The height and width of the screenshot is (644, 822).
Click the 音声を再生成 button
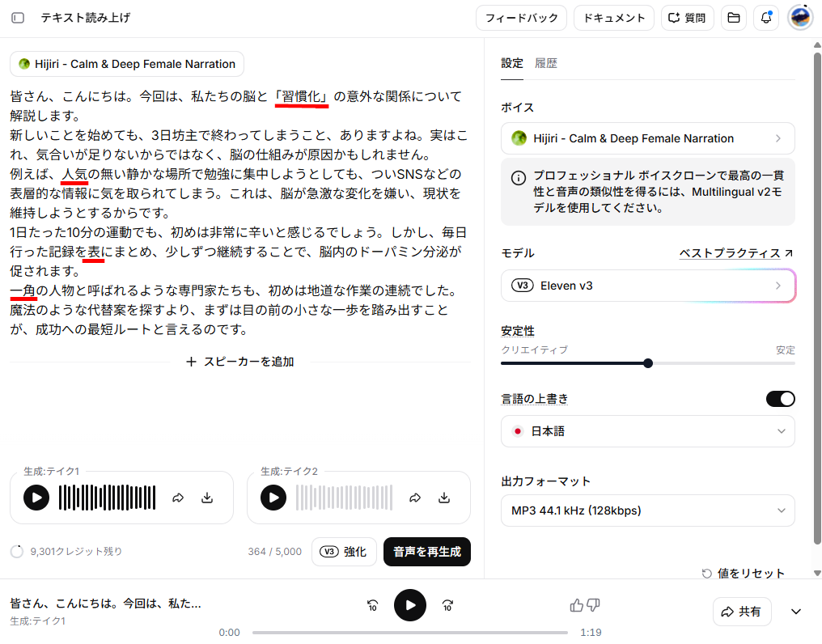(426, 552)
